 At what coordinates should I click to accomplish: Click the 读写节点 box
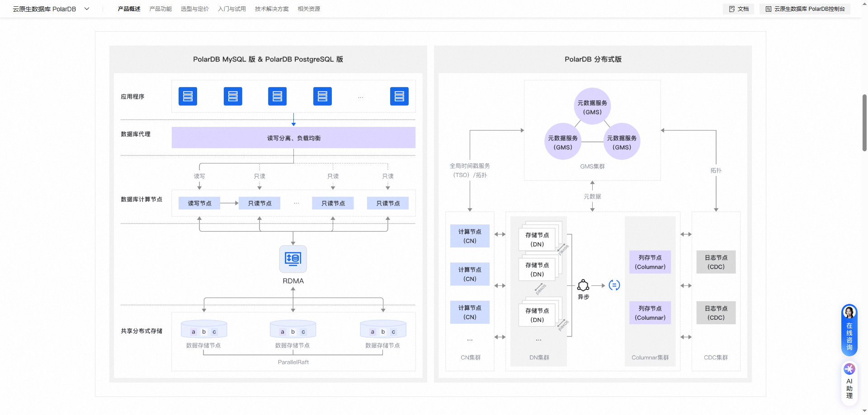click(199, 203)
